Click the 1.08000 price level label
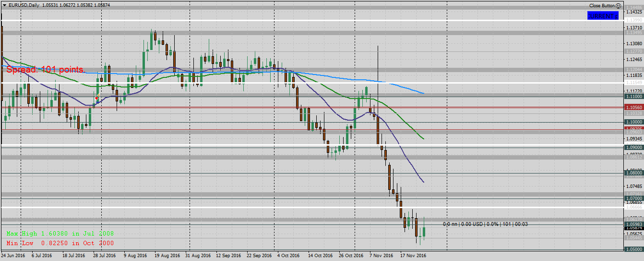 coord(633,172)
